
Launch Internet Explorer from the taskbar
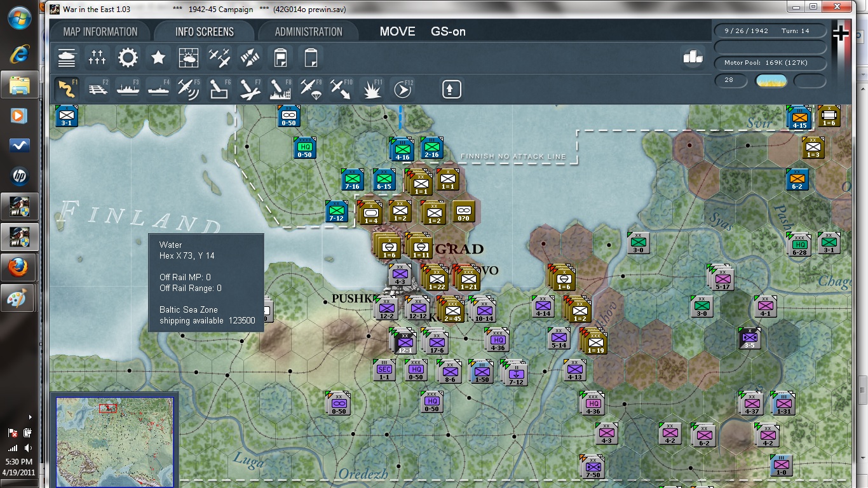tap(19, 54)
